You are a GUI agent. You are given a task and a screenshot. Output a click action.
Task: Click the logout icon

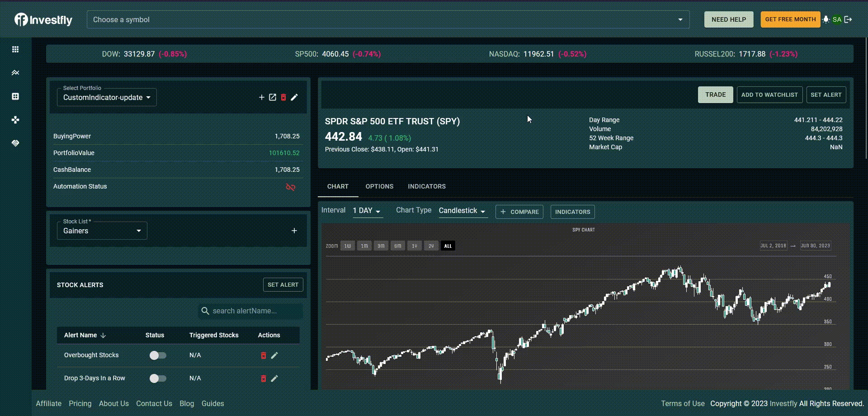[848, 19]
